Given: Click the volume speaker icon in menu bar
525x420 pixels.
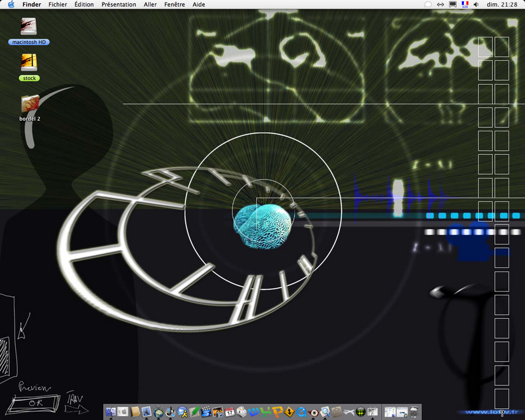Looking at the screenshot, I should [x=476, y=5].
